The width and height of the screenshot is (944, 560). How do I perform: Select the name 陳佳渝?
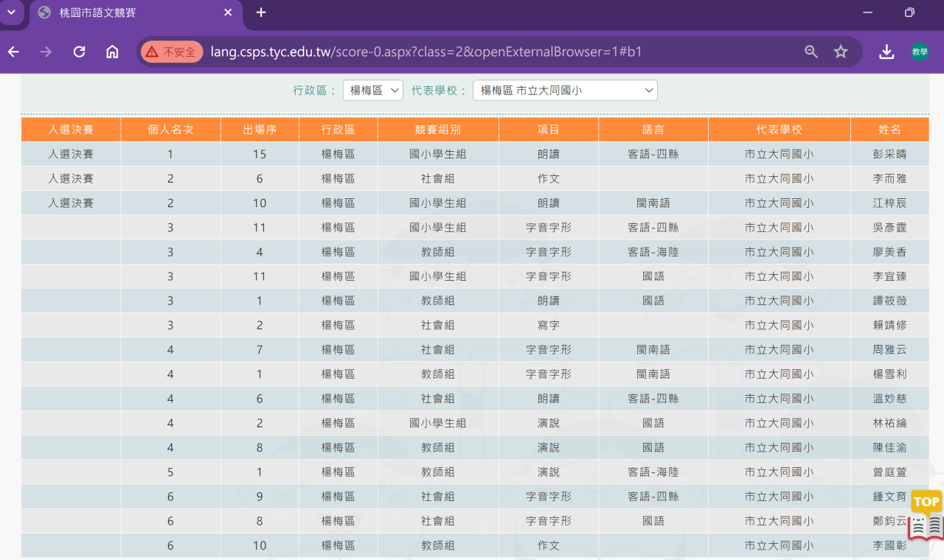(890, 447)
